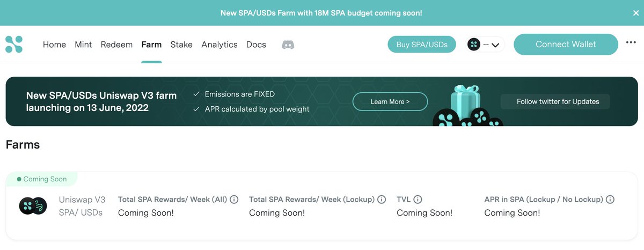This screenshot has height=250, width=644.
Task: Click the banner headline about 13 June launch
Action: point(101,101)
